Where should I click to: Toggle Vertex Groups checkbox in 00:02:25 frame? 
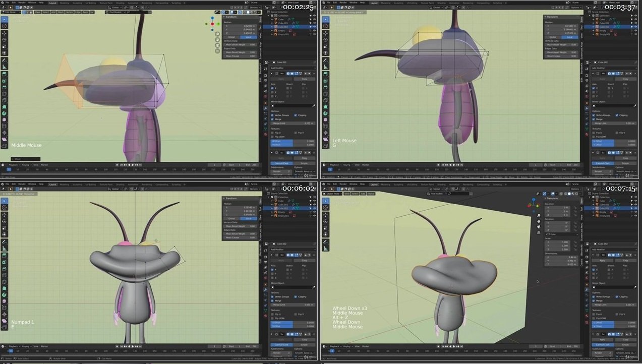(272, 115)
